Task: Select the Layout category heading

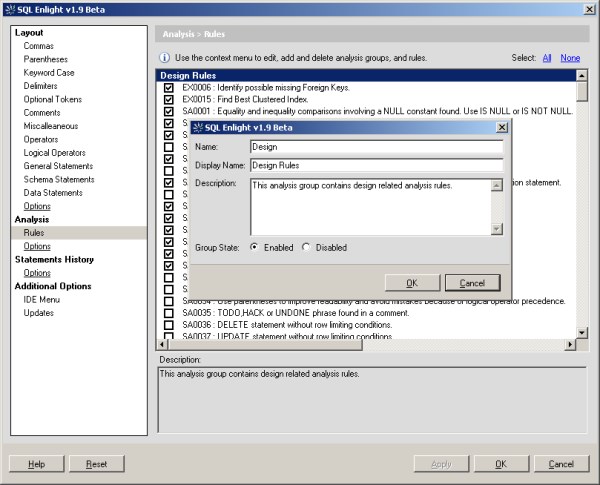Action: [x=29, y=33]
